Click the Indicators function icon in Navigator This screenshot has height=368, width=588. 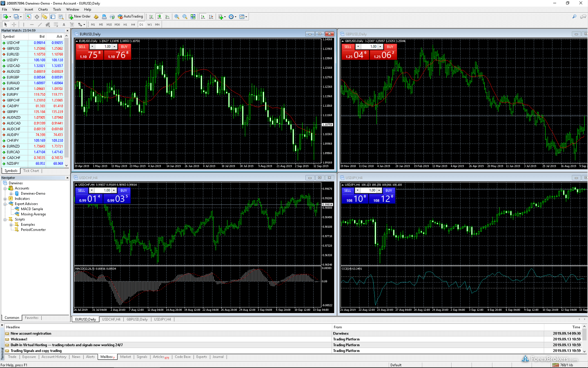click(x=11, y=198)
